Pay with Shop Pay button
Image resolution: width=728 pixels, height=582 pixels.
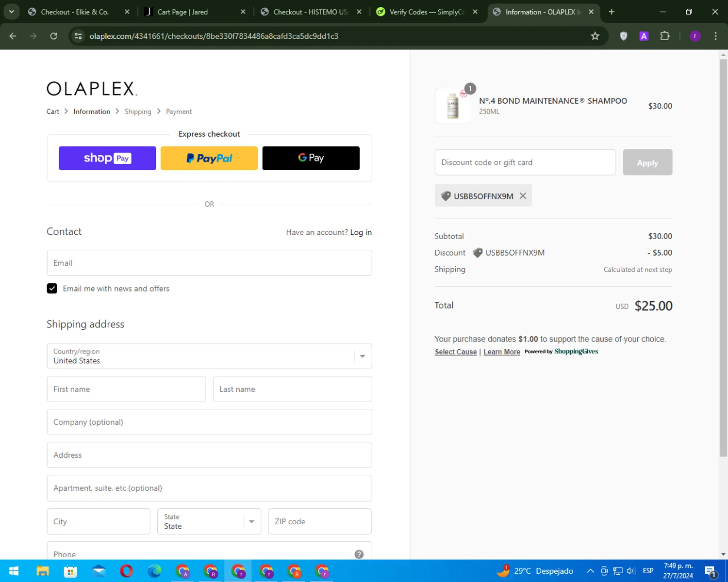click(107, 158)
